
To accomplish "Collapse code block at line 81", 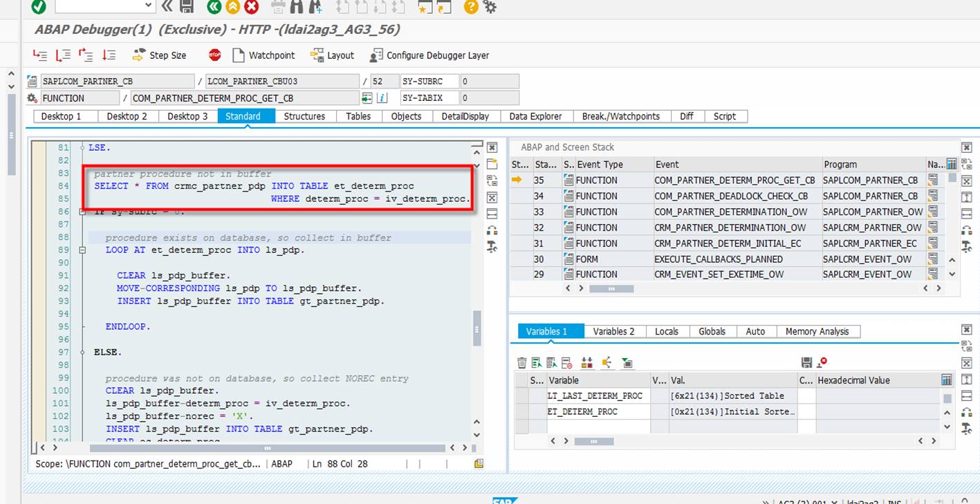I will 82,148.
